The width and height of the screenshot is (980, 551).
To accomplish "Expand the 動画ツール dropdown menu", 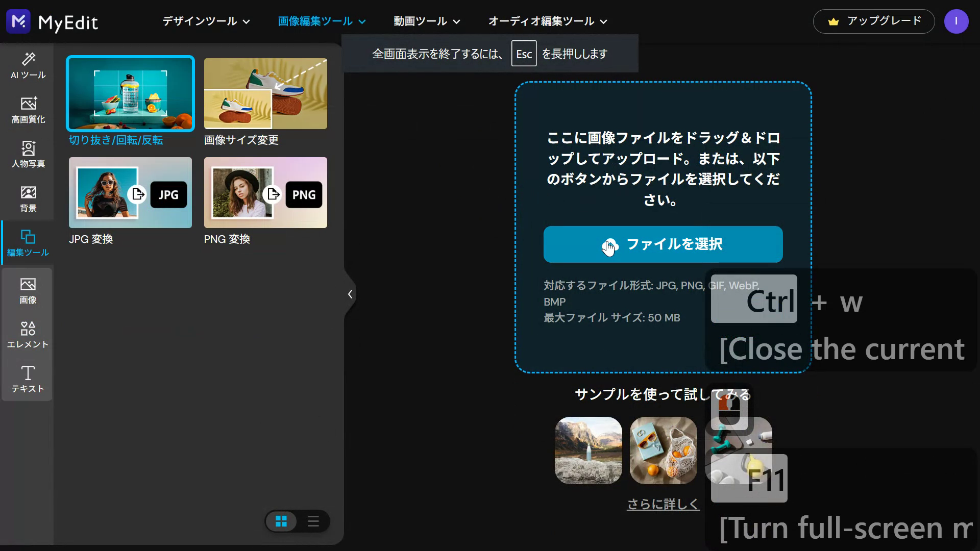I will (x=427, y=21).
